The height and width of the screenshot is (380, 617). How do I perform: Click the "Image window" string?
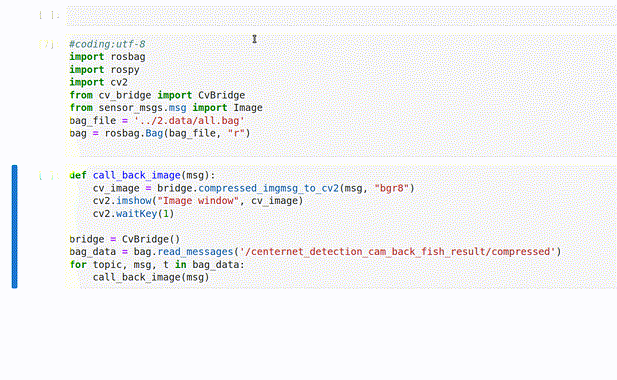coord(198,201)
